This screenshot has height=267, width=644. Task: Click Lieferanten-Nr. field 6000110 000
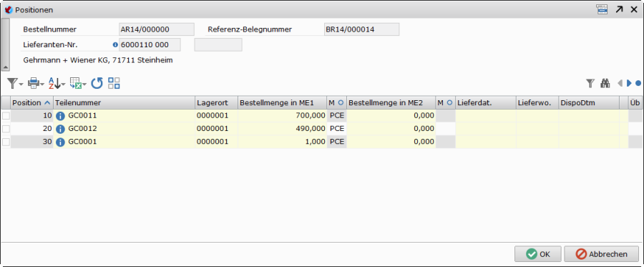point(150,45)
